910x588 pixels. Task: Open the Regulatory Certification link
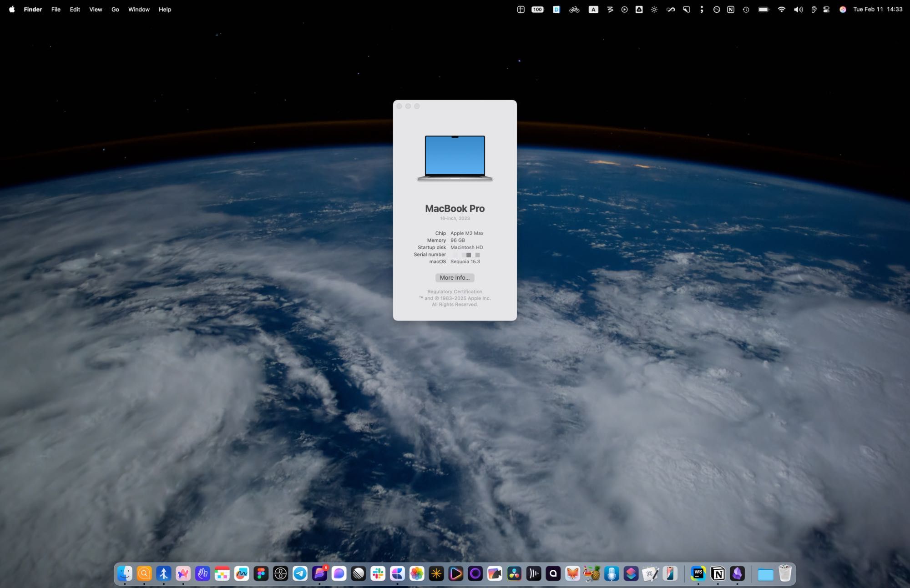(x=455, y=291)
